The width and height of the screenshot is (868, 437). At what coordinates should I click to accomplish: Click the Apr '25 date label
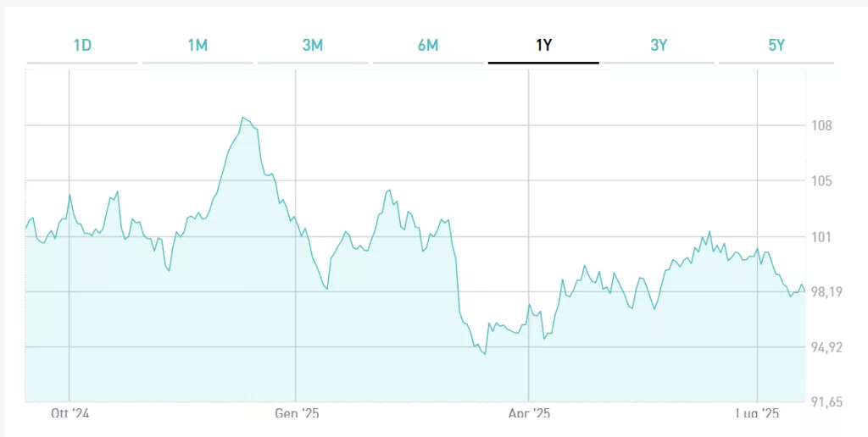529,414
